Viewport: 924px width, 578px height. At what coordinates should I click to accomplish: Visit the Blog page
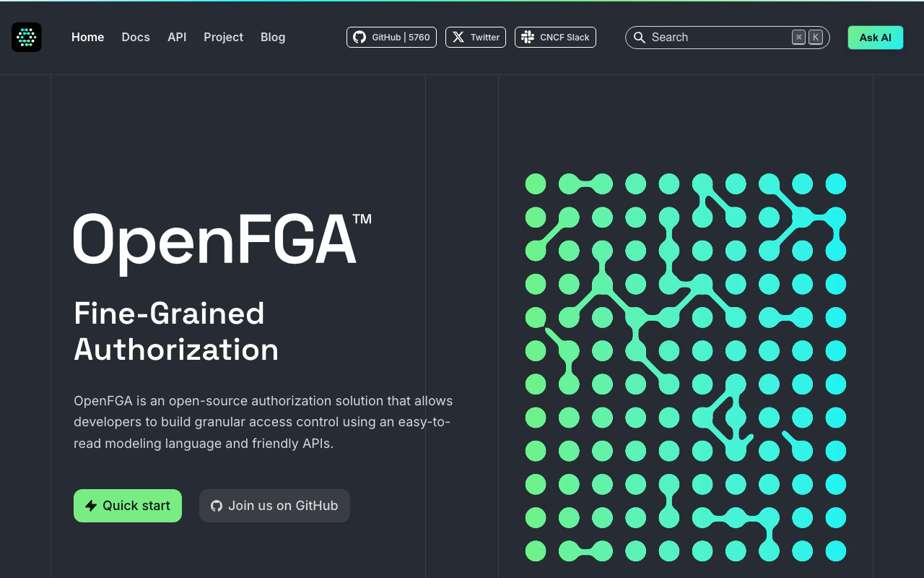point(273,37)
